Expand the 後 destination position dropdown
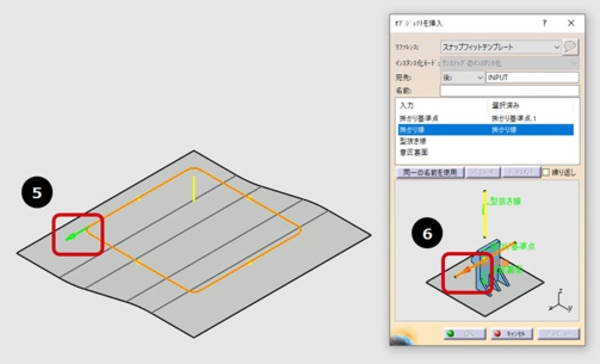 tap(462, 77)
